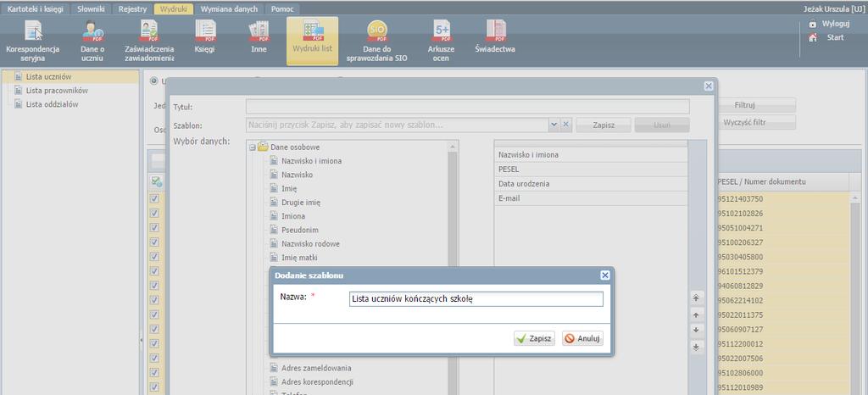Toggle checkbox for row with PESEL 96101512379

click(x=154, y=271)
